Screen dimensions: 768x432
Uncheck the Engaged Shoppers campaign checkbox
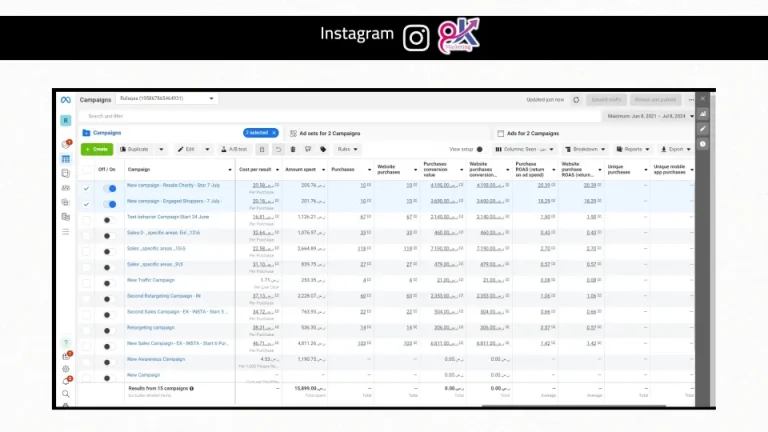coord(86,204)
